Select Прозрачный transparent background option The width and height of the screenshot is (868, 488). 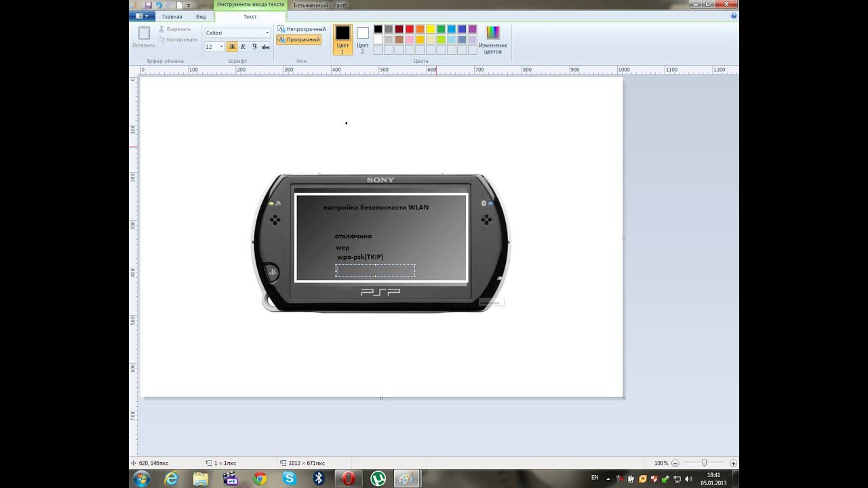[x=299, y=39]
